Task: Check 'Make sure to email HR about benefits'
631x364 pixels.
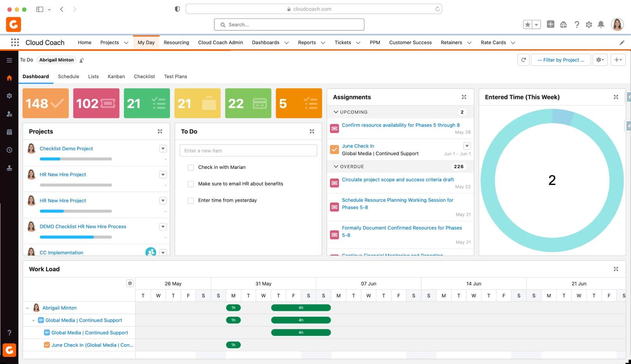Action: 191,184
